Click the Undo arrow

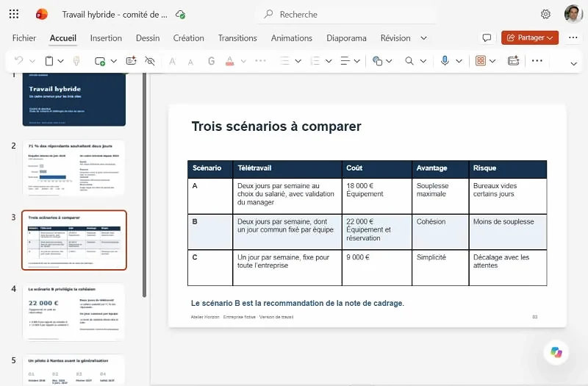click(x=18, y=60)
